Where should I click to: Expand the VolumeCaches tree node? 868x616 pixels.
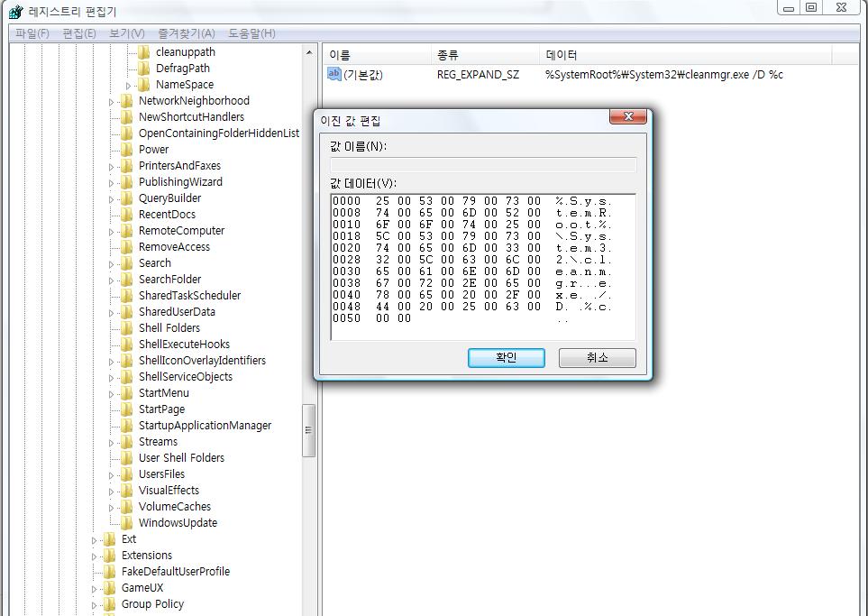pos(111,508)
